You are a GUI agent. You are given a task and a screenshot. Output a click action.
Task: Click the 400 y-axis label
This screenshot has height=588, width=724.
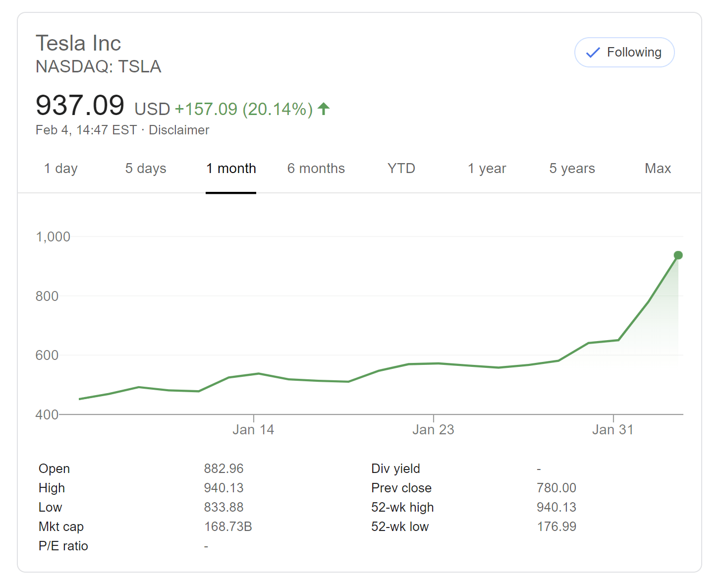[47, 414]
